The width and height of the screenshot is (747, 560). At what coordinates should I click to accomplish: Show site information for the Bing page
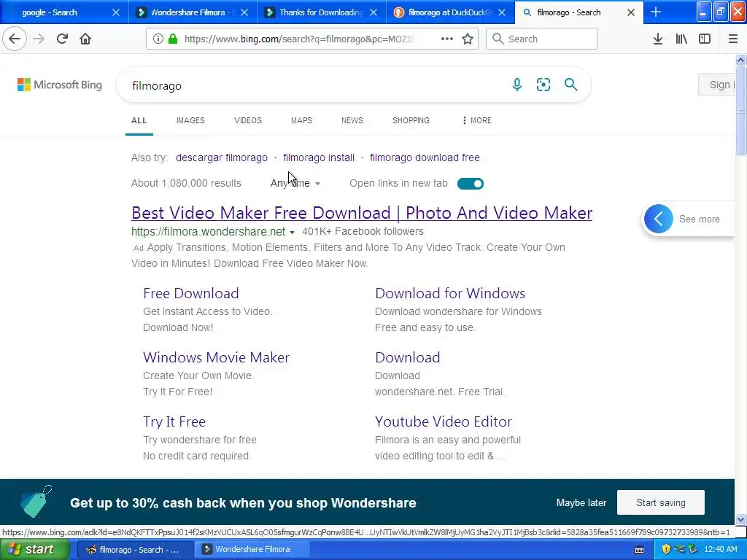[158, 39]
